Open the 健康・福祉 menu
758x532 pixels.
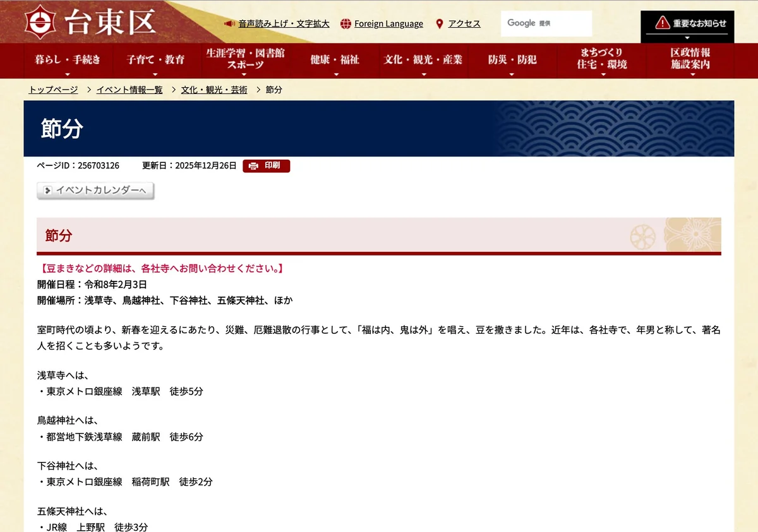(x=335, y=61)
